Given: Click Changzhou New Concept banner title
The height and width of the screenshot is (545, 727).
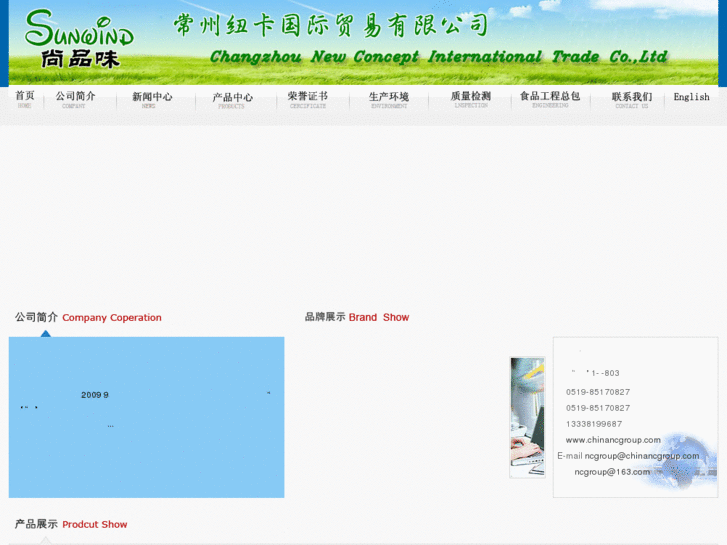Looking at the screenshot, I should click(439, 57).
